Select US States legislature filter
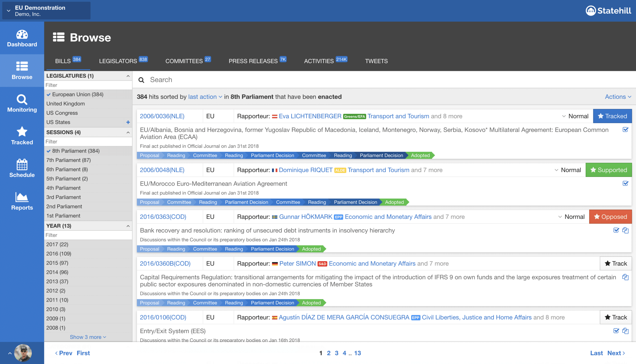Image resolution: width=636 pixels, height=364 pixels. (84, 122)
